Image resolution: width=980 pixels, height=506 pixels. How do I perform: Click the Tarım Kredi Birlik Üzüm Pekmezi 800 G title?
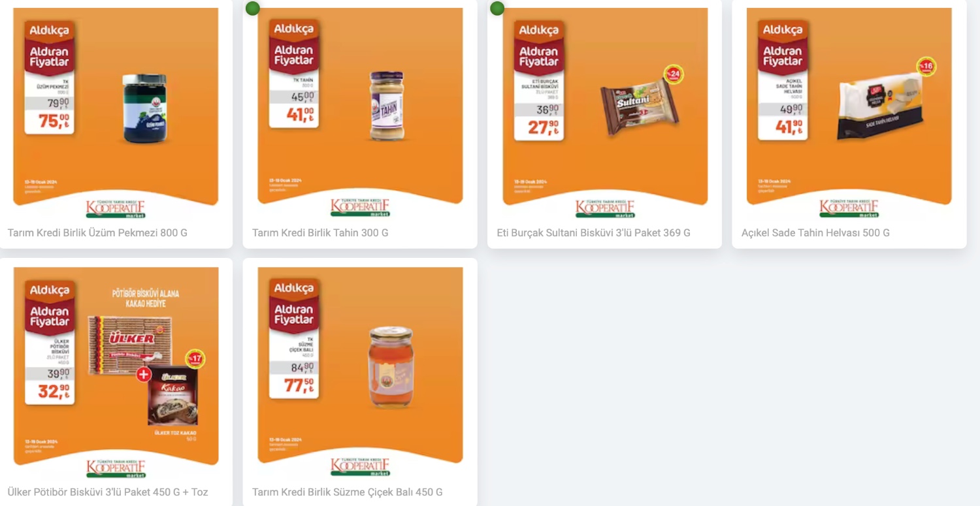click(97, 232)
